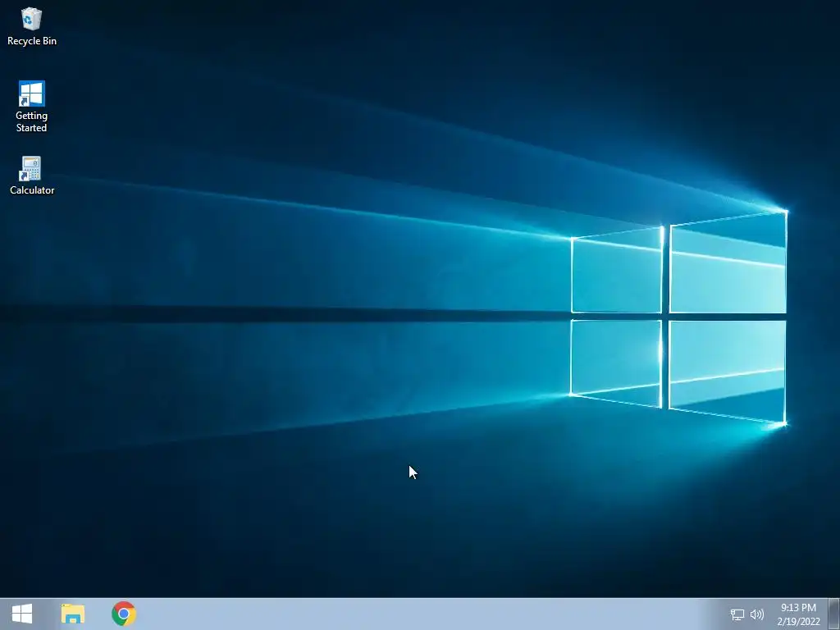Open the network status tray icon
The width and height of the screenshot is (840, 630).
pos(737,614)
